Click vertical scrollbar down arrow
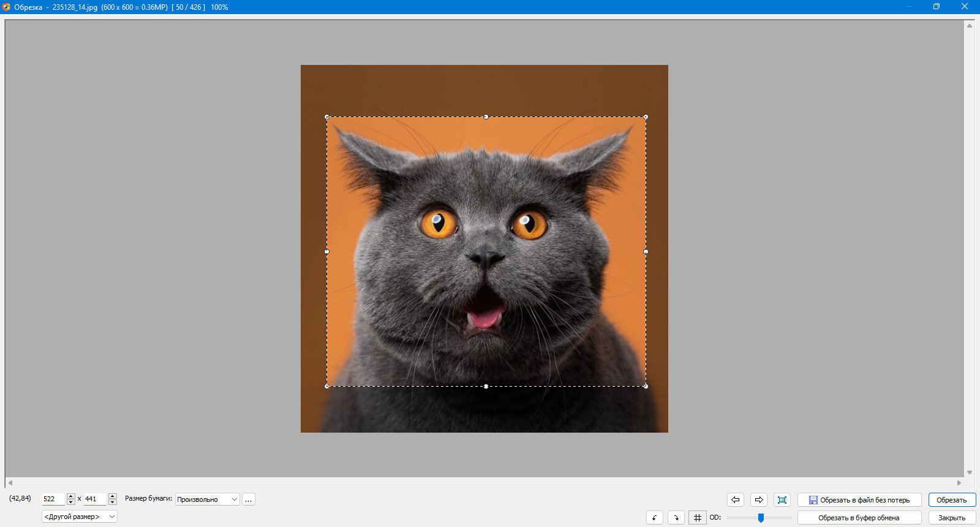The width and height of the screenshot is (980, 527). click(x=970, y=472)
